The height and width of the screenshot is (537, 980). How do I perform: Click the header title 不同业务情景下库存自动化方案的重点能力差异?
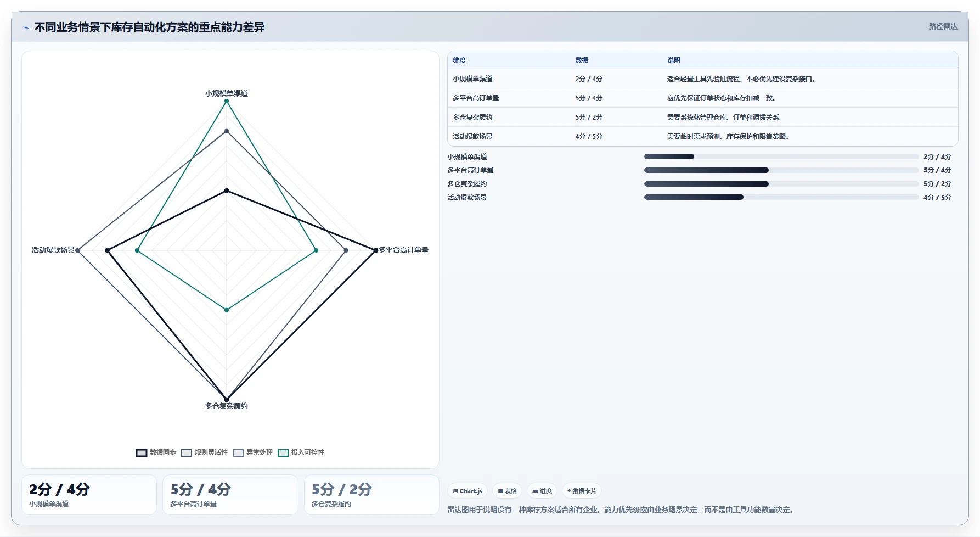pos(150,27)
